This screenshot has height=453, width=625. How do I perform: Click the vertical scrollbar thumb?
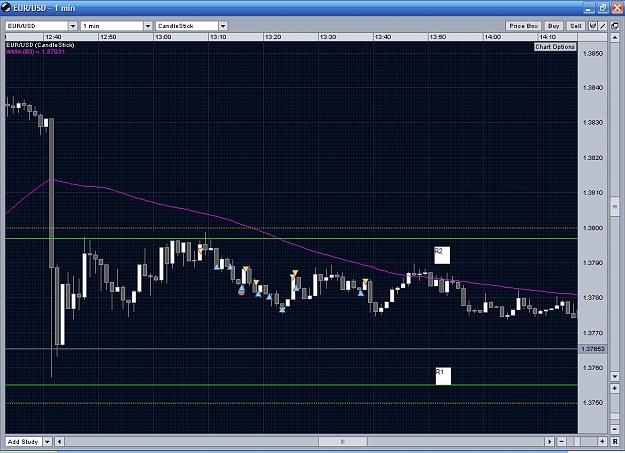(x=614, y=207)
